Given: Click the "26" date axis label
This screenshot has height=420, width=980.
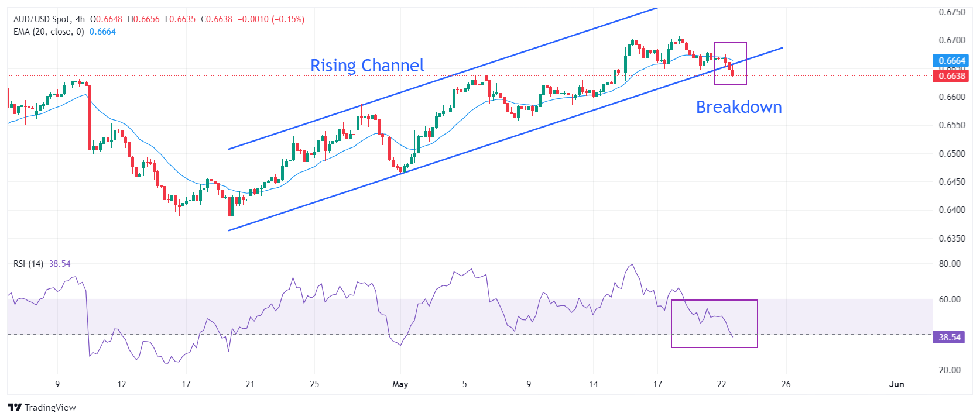Looking at the screenshot, I should coord(786,384).
